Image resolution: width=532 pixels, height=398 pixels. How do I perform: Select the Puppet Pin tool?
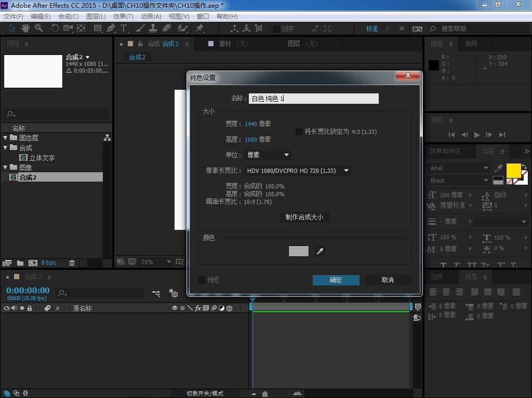pyautogui.click(x=199, y=29)
